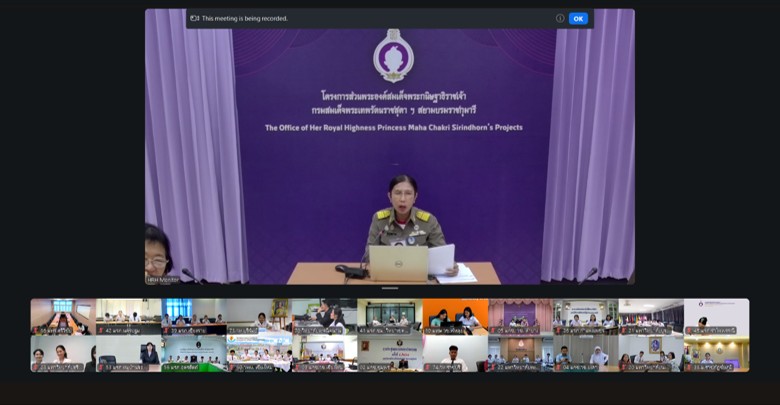Select participant thumbnail numbered 23

point(259,316)
